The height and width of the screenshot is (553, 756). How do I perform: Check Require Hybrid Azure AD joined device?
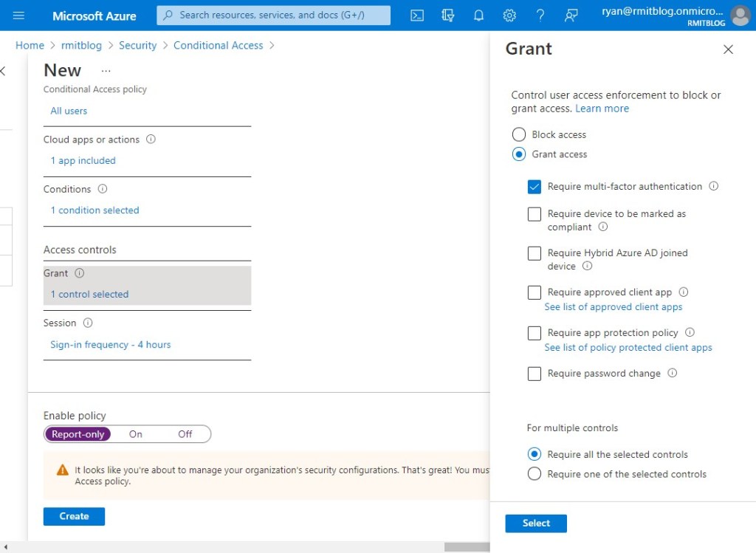(535, 253)
